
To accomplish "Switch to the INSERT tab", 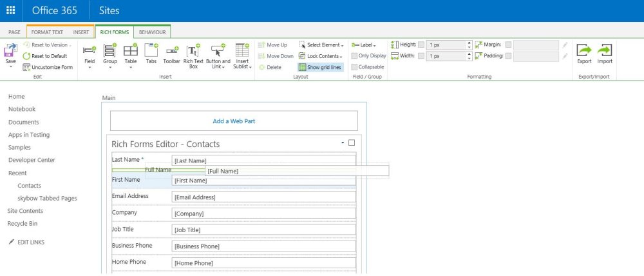I will pyautogui.click(x=81, y=32).
